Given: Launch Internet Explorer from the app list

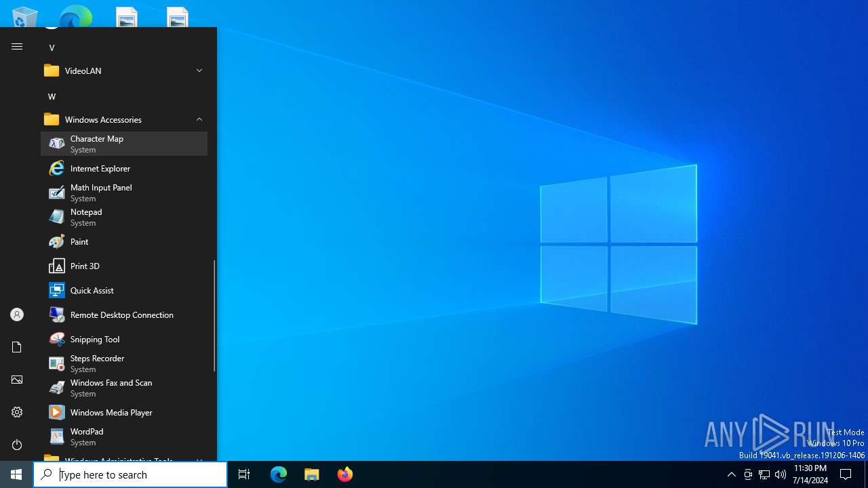Looking at the screenshot, I should click(x=124, y=168).
